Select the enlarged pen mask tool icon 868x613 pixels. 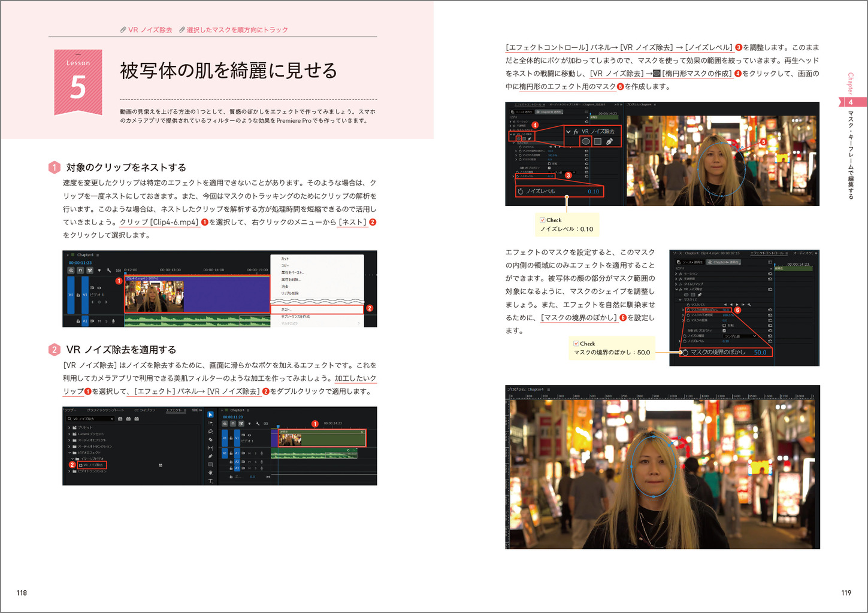609,141
